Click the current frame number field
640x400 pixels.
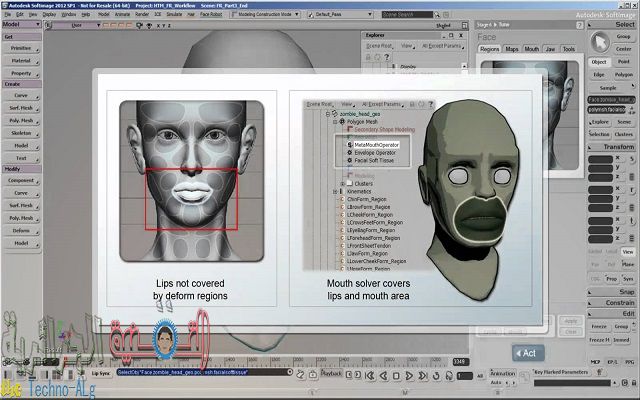(464, 376)
